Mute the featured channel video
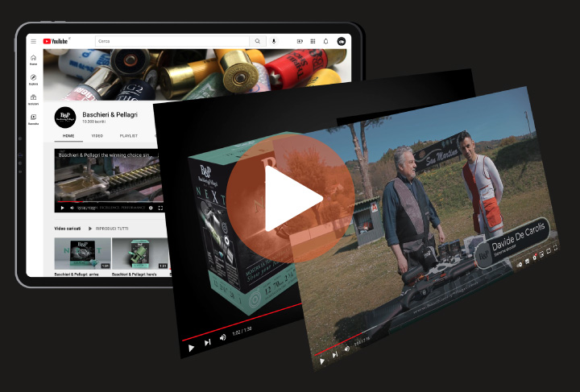This screenshot has height=392, width=580. 72,208
